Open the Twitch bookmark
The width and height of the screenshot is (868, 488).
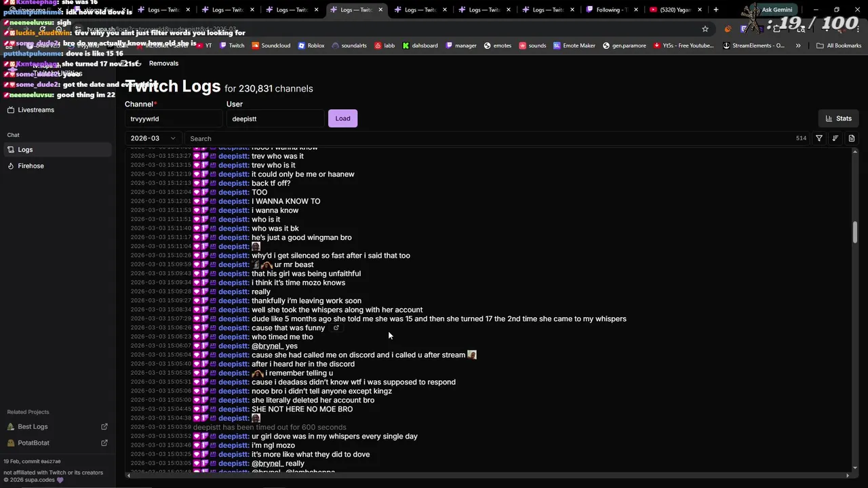pyautogui.click(x=232, y=45)
